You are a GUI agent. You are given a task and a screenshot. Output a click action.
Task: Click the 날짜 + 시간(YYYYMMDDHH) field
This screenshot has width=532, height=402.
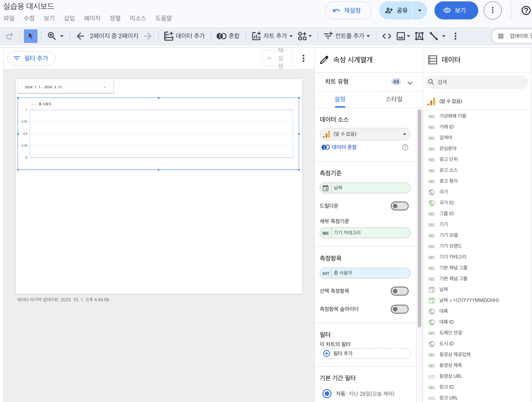coord(469,300)
